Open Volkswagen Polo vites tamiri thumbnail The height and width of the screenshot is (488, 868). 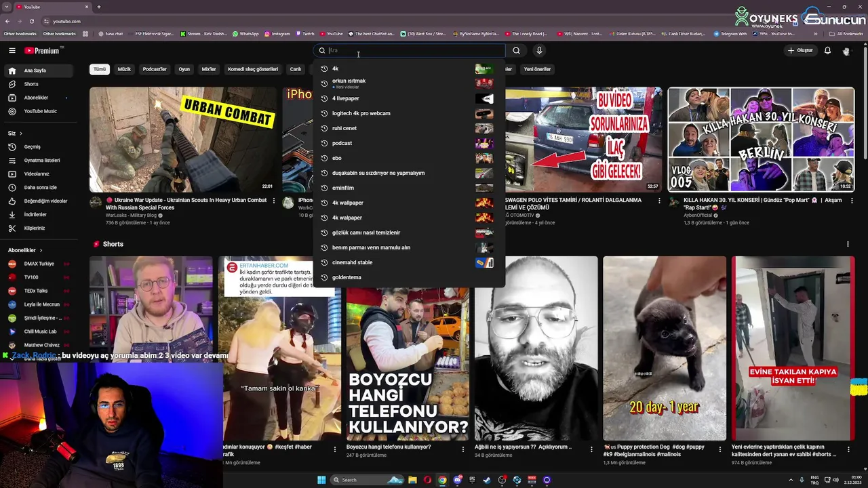(x=584, y=140)
